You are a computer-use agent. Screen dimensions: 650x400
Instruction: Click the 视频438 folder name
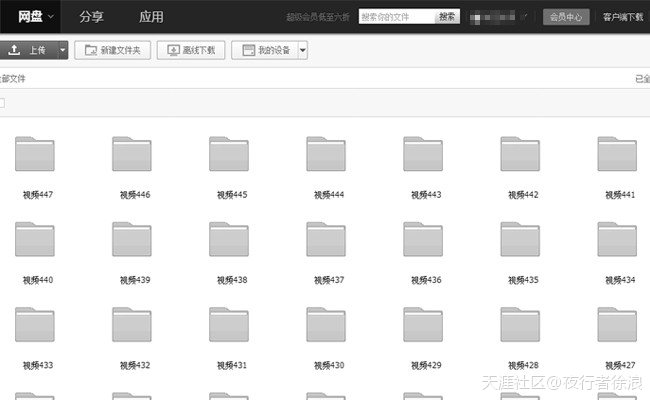coord(232,280)
